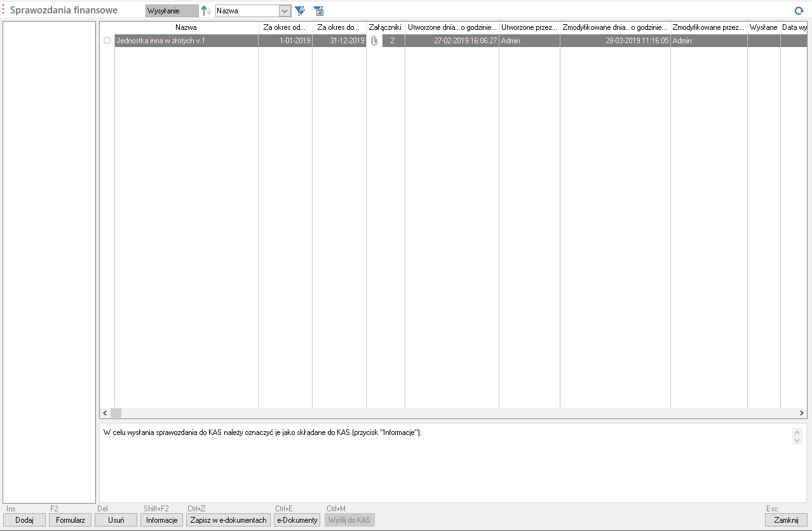Click Zapisz w e-dokumentach button

point(228,520)
